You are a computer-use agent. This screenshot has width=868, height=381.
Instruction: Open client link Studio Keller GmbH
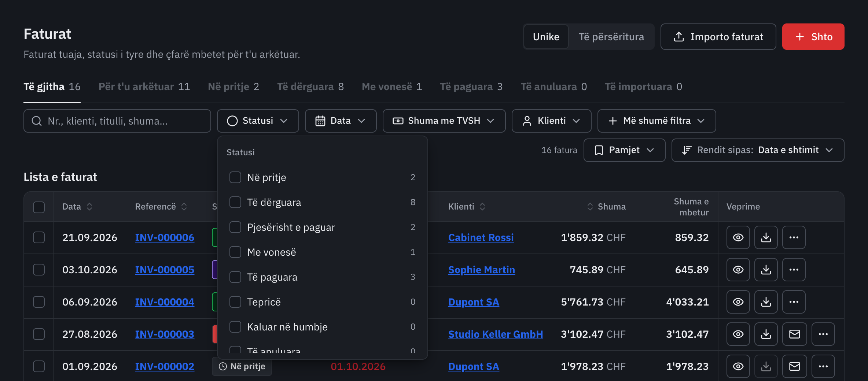[495, 334]
